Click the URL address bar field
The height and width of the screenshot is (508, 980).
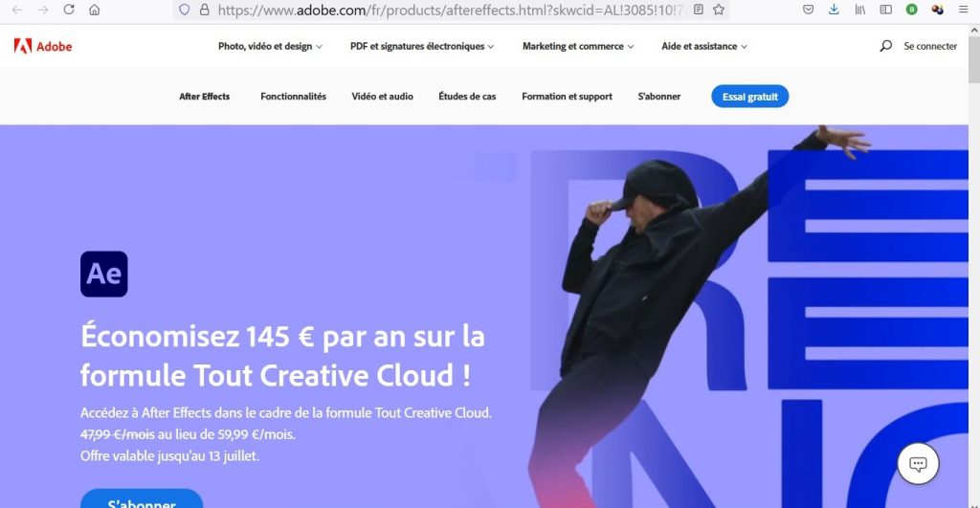pyautogui.click(x=453, y=10)
